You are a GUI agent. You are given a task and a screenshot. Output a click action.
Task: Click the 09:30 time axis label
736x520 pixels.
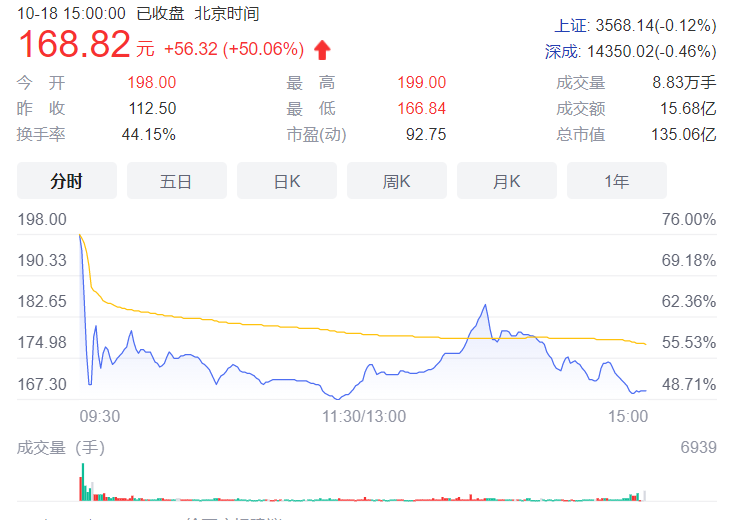click(x=100, y=416)
